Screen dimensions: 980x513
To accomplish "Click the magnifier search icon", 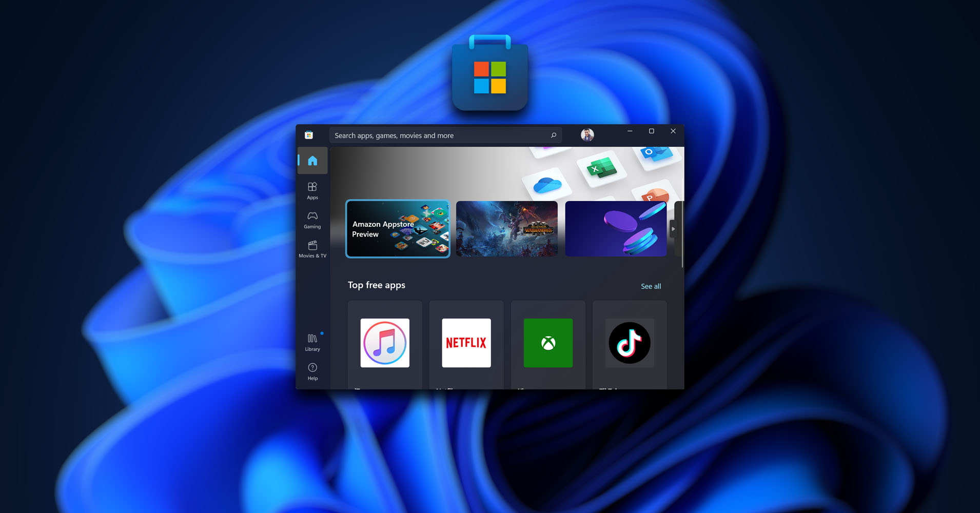I will [553, 135].
